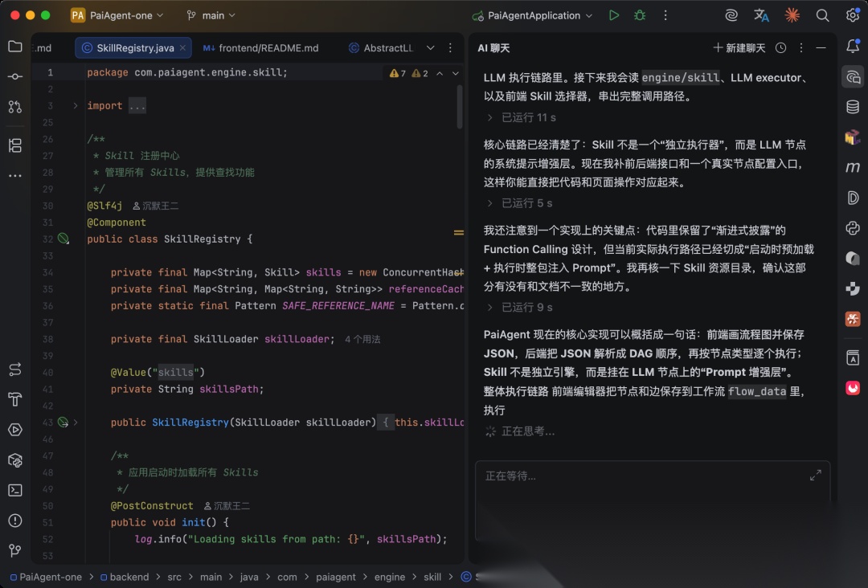Open the Build hammer tool window
Viewport: 868px width, 588px height.
pos(15,399)
